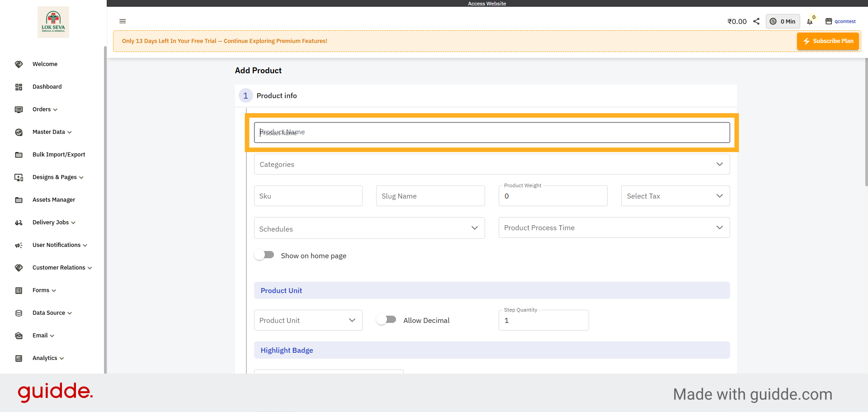This screenshot has height=412, width=868.
Task: Turn on the Allow Decimal switch
Action: (x=387, y=319)
